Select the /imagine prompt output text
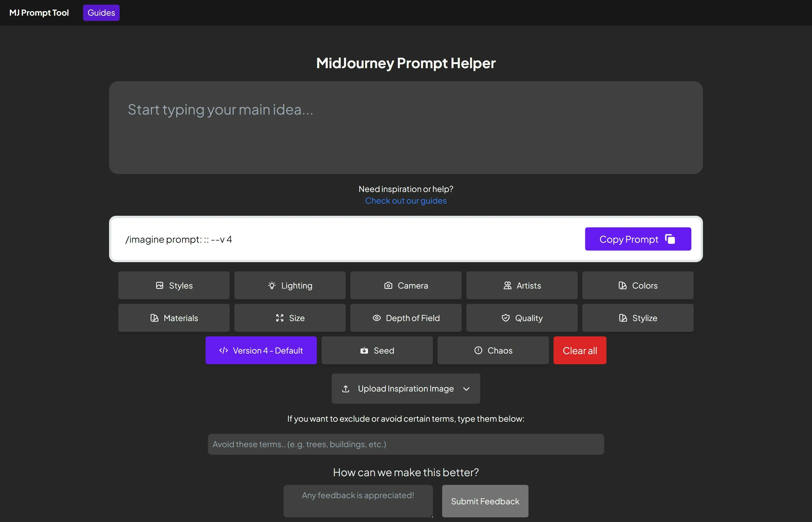Viewport: 812px width, 522px height. pyautogui.click(x=179, y=239)
